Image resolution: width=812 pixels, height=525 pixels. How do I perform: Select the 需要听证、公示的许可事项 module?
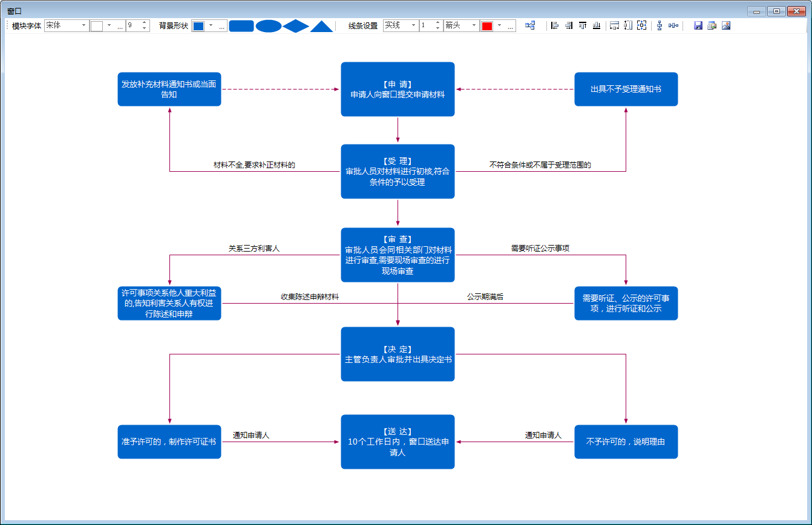626,303
